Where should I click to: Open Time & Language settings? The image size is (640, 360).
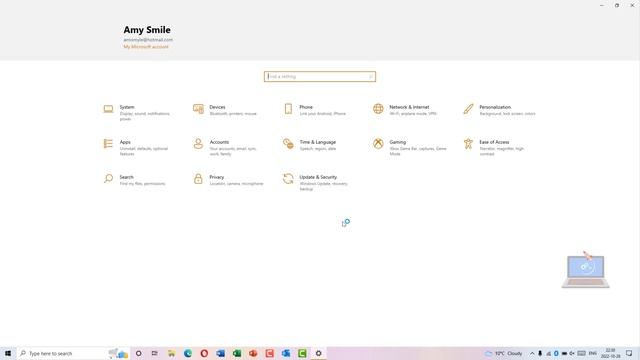311,145
